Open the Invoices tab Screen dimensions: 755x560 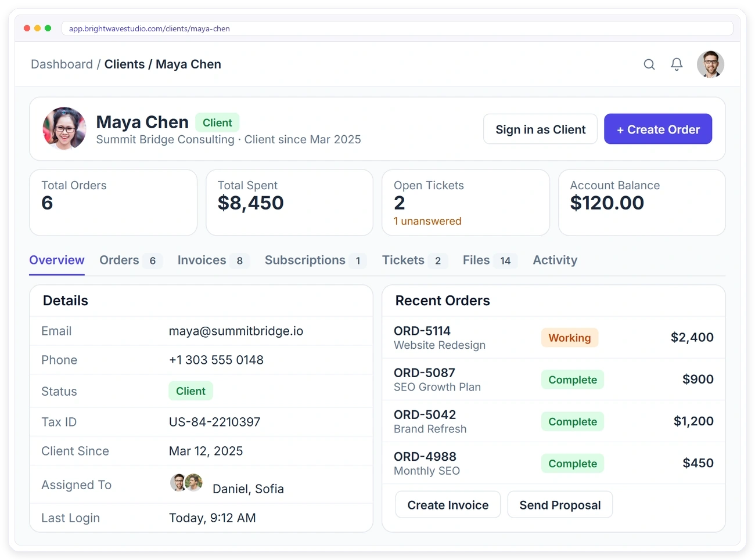click(x=213, y=261)
